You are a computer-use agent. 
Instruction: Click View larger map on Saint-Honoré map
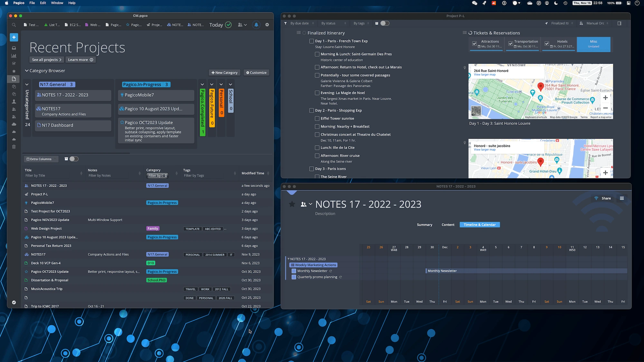tap(485, 75)
